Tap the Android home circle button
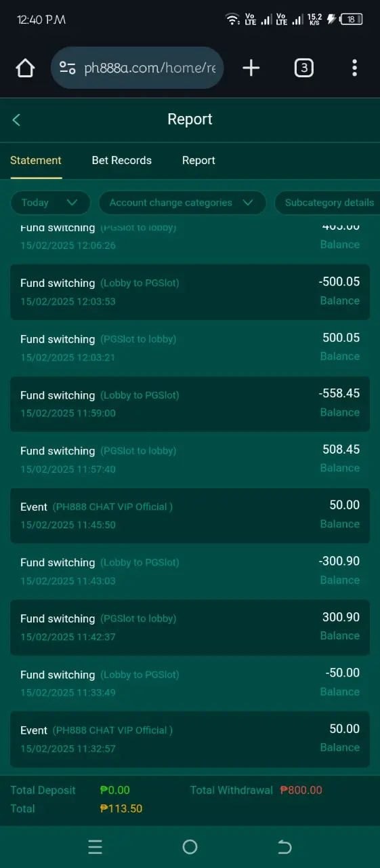The image size is (380, 868). (x=190, y=847)
